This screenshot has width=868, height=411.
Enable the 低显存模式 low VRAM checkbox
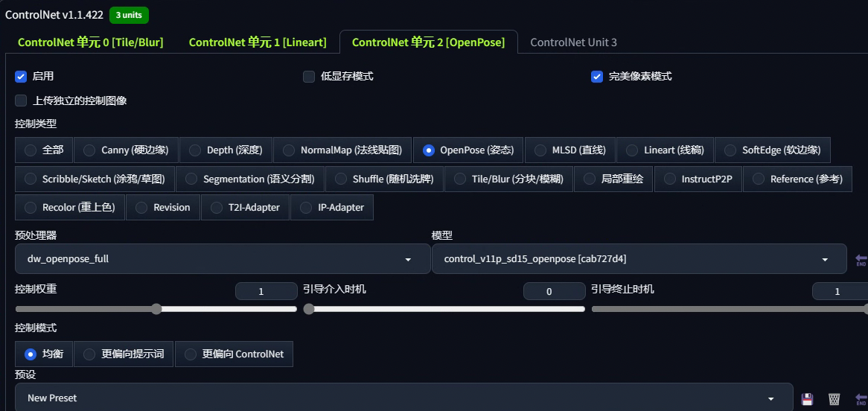pos(309,77)
